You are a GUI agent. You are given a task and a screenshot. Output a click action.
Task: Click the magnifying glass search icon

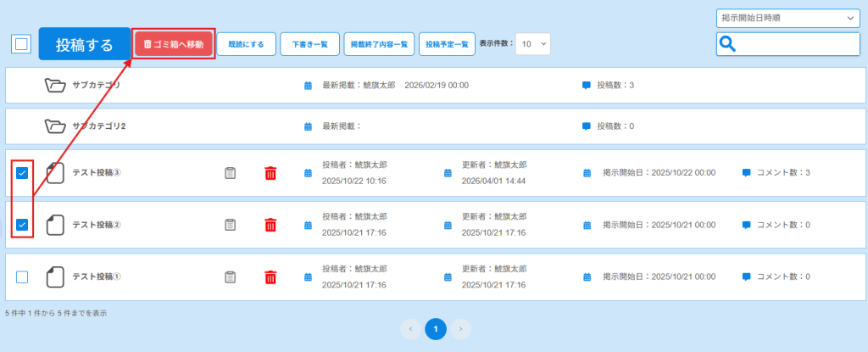pos(727,44)
